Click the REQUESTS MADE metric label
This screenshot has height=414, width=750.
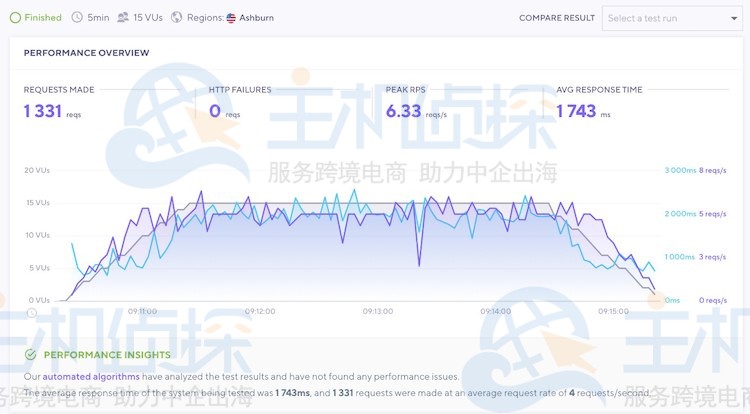pyautogui.click(x=59, y=89)
